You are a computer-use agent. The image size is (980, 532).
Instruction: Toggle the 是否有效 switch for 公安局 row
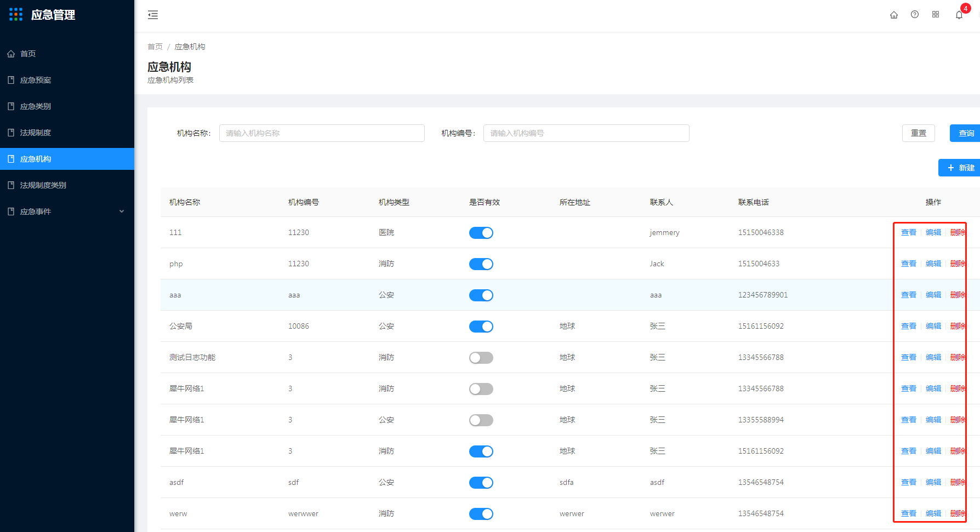(481, 327)
